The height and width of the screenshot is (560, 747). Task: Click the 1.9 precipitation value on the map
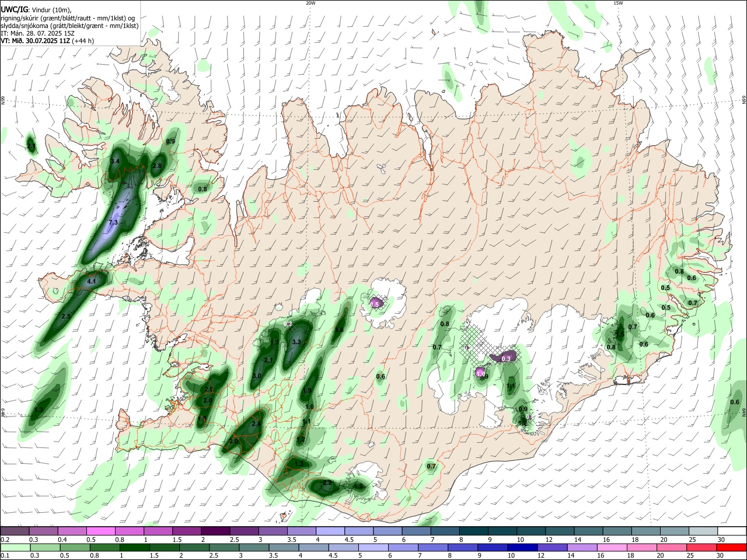pyautogui.click(x=308, y=391)
